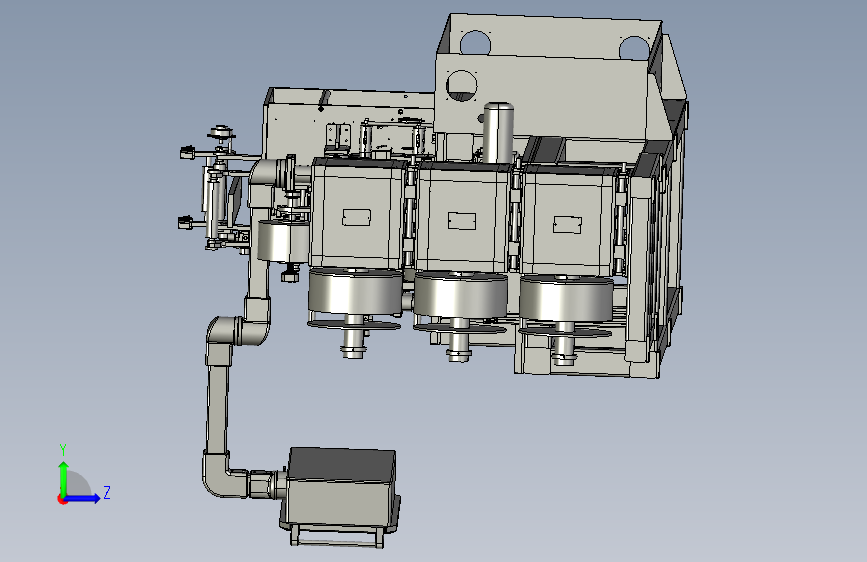Image resolution: width=867 pixels, height=562 pixels.
Task: Select the pipe elbow connected to the blower unit
Action: point(222,476)
